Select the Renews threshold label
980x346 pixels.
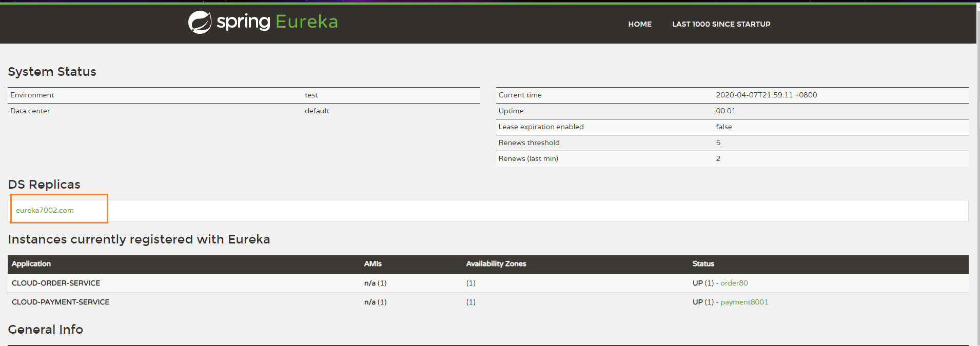529,143
